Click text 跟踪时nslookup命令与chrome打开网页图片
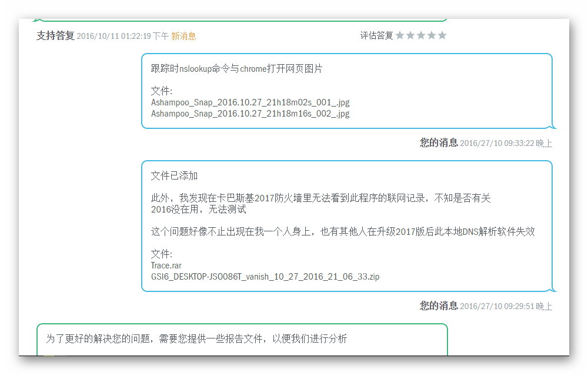The image size is (588, 375). tap(236, 69)
